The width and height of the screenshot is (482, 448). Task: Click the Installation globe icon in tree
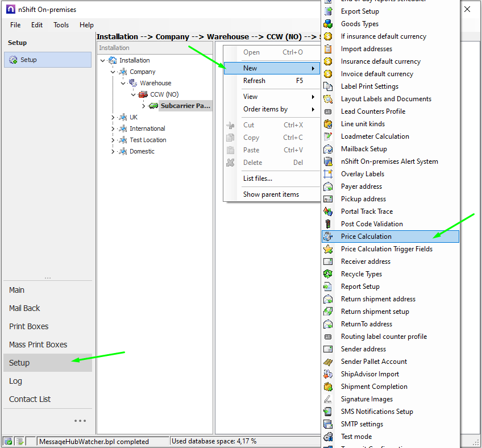113,60
